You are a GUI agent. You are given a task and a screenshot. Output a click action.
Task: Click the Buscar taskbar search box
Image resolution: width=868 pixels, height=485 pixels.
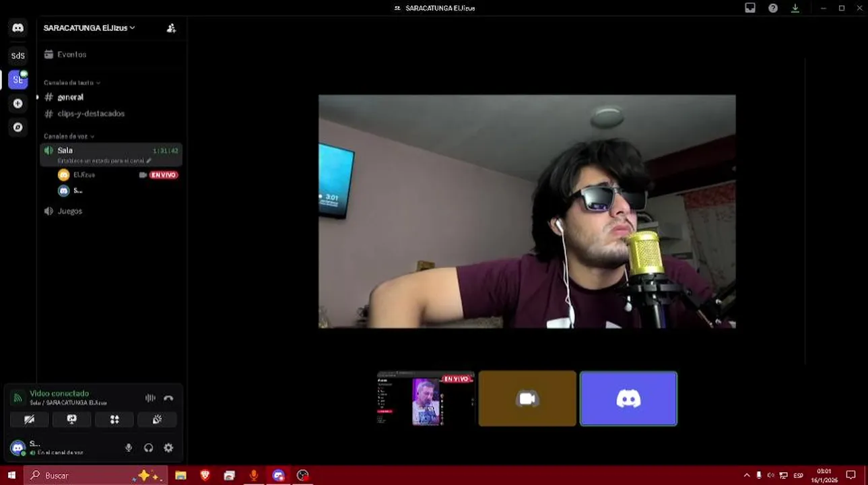(x=94, y=476)
